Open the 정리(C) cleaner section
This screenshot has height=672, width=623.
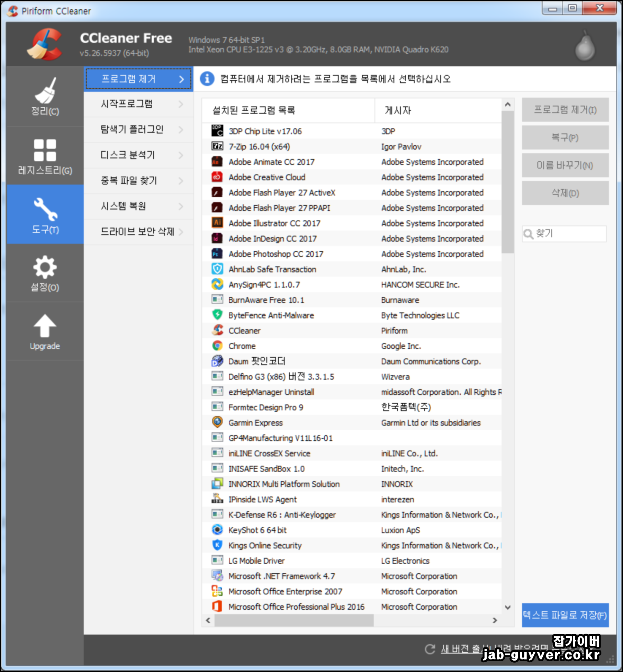tap(45, 96)
